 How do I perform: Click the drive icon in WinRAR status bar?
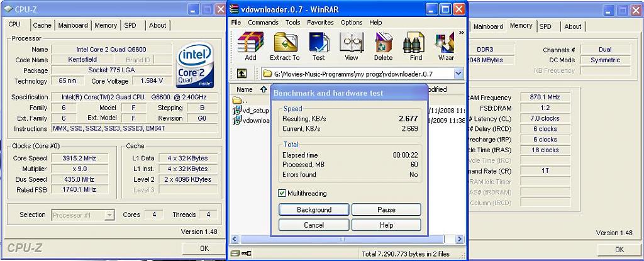(x=235, y=253)
